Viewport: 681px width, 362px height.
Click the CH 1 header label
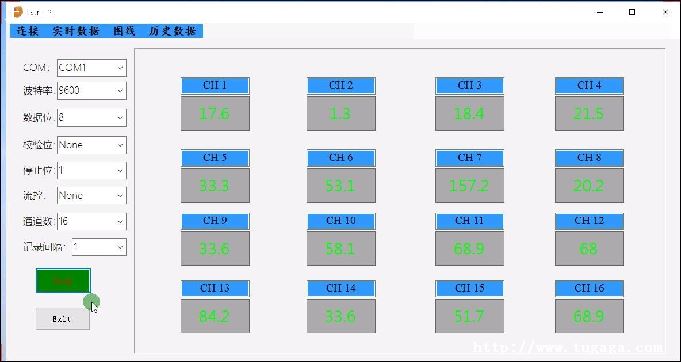[215, 86]
